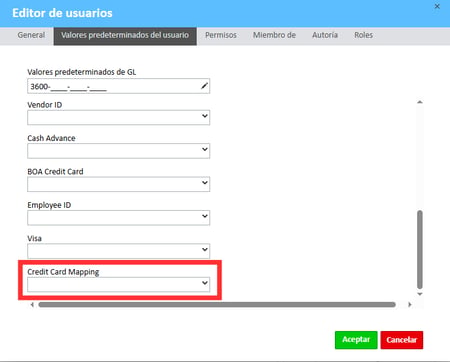This screenshot has height=362, width=450.
Task: Click the Credit Card Mapping label
Action: (x=63, y=272)
